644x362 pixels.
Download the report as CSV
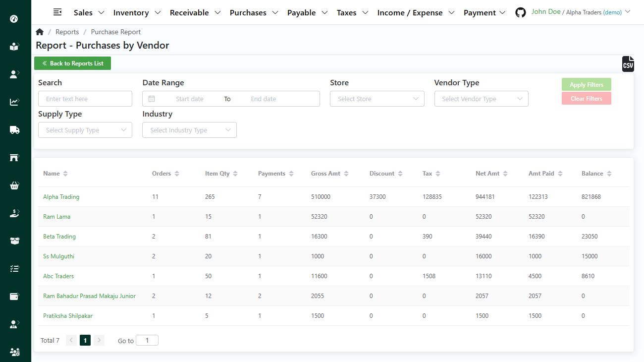tap(628, 64)
